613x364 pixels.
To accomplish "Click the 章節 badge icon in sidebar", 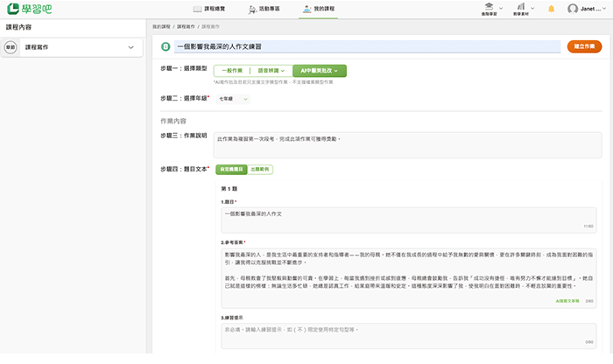I will click(11, 47).
